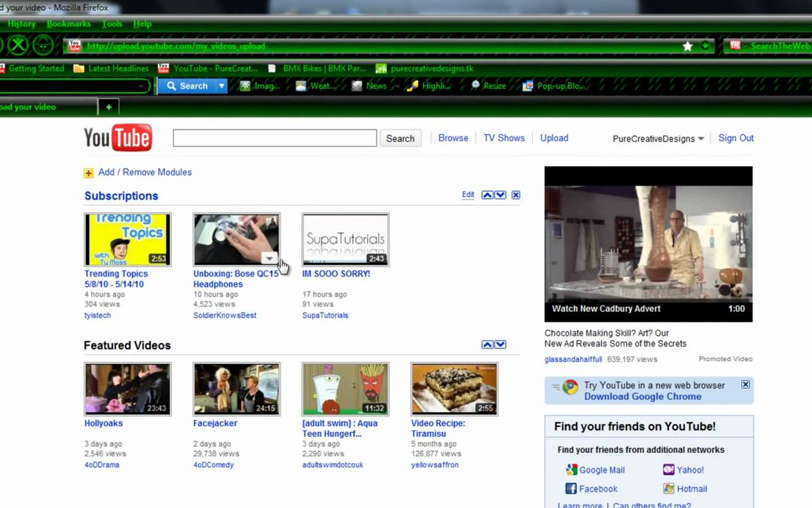The height and width of the screenshot is (508, 812).
Task: Go to Browse page
Action: tap(453, 138)
